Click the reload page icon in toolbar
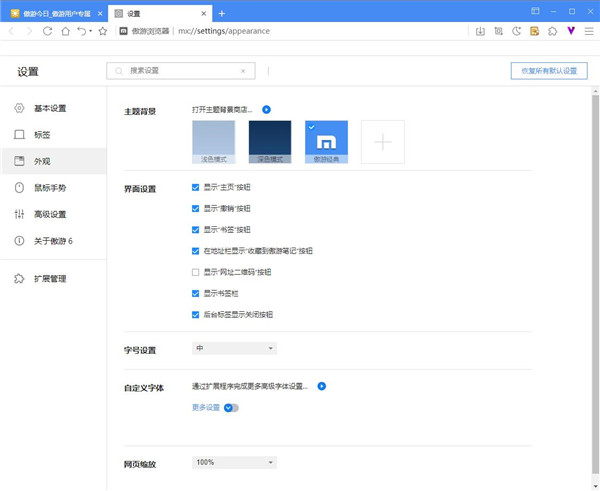The width and height of the screenshot is (600, 491). [47, 31]
